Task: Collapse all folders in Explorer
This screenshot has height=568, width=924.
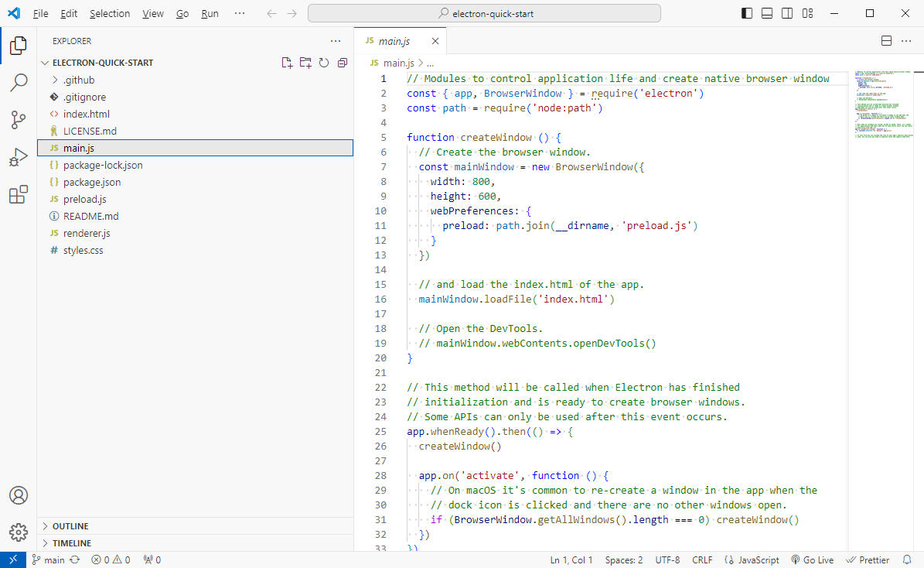Action: (x=343, y=63)
